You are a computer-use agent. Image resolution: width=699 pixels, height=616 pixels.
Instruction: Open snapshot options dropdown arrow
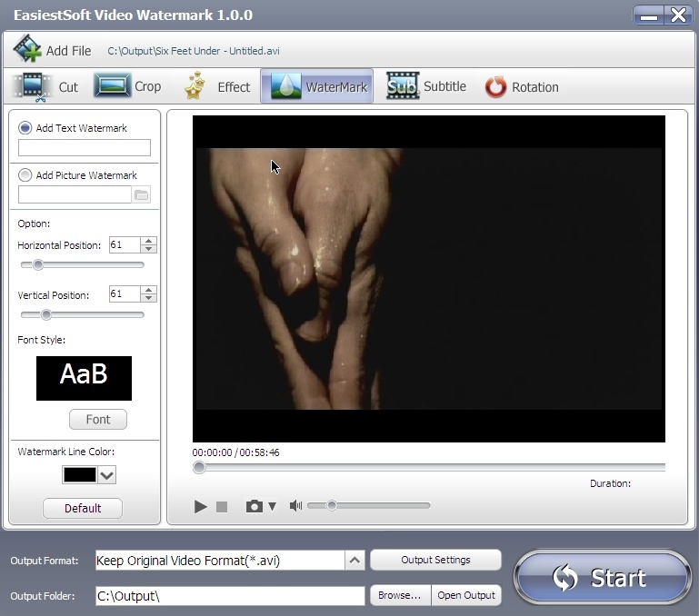[x=273, y=506]
